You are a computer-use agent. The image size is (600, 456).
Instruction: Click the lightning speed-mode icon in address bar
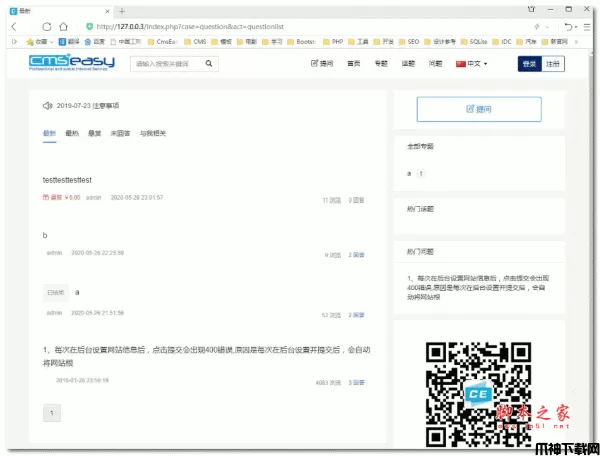[537, 27]
